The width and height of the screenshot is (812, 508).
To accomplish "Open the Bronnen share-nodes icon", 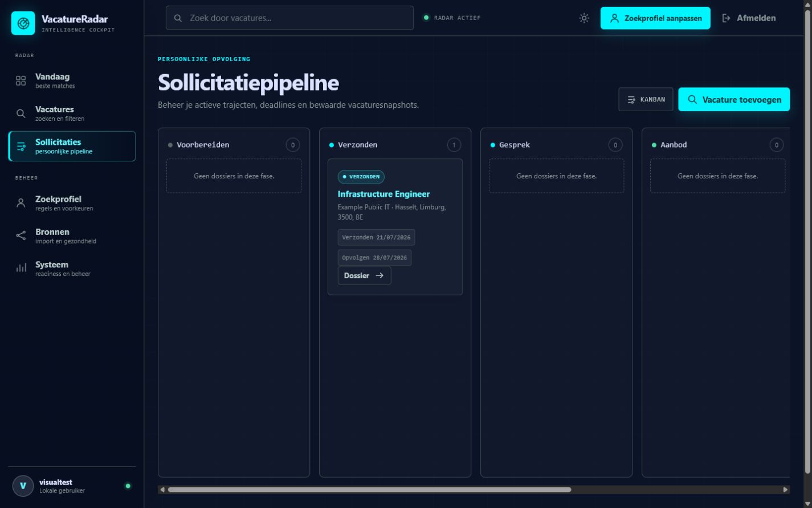I will pos(21,235).
